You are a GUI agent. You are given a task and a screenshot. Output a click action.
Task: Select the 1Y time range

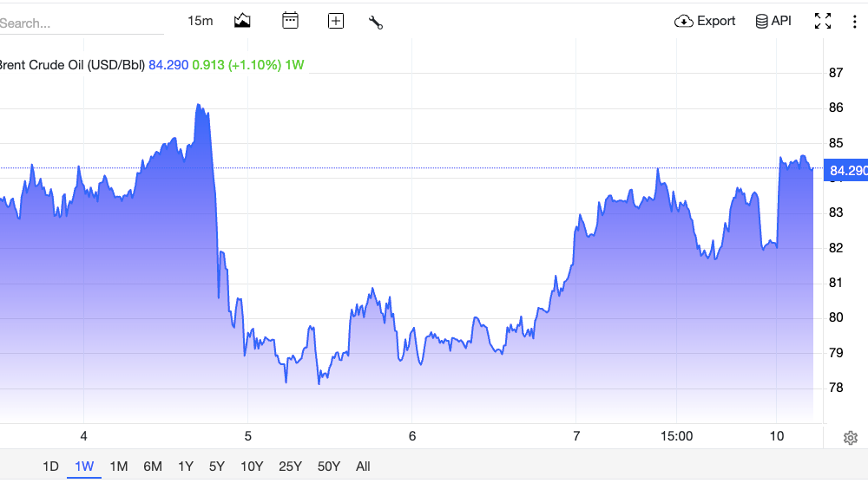pyautogui.click(x=186, y=467)
